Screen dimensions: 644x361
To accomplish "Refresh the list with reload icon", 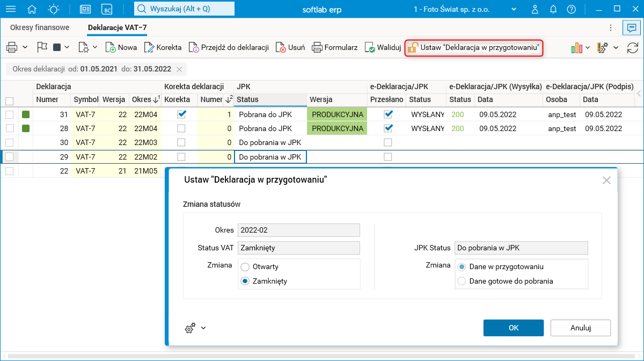I will [x=633, y=48].
